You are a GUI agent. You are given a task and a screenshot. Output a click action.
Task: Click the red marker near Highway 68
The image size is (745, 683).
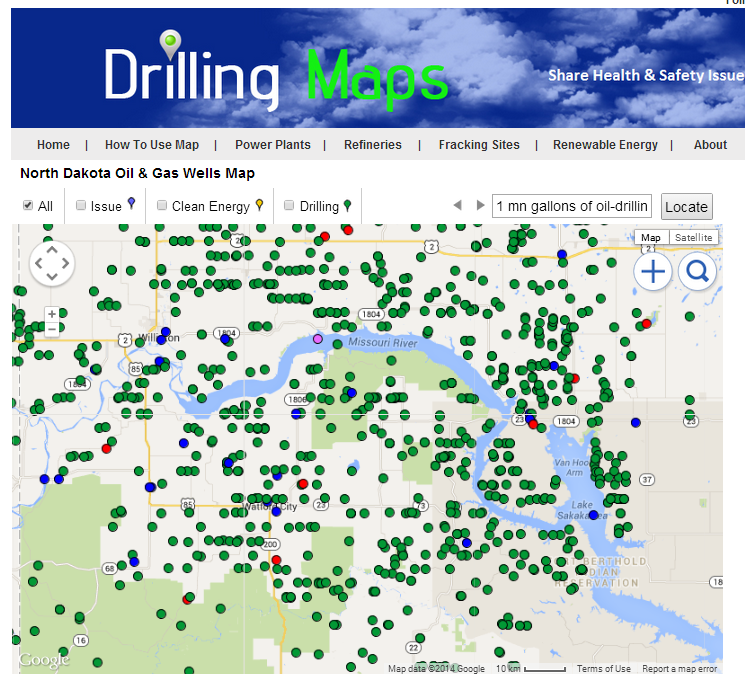pos(188,599)
